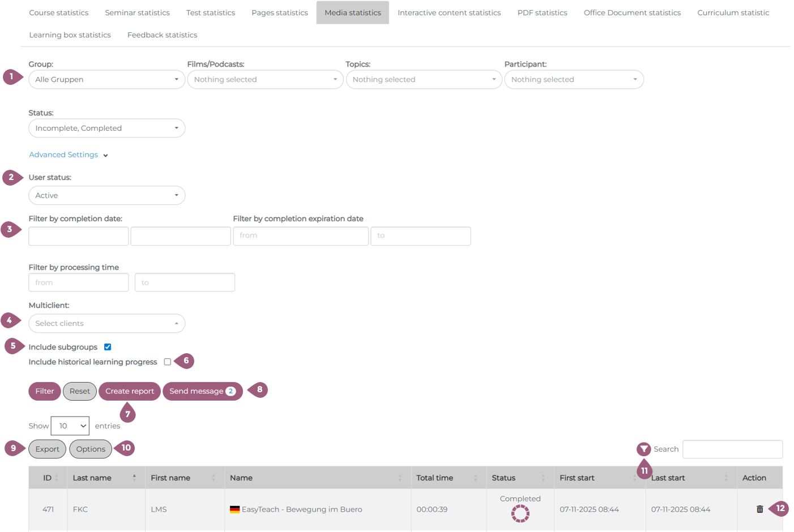Click sort arrows on Total time column
794x532 pixels.
[475, 478]
